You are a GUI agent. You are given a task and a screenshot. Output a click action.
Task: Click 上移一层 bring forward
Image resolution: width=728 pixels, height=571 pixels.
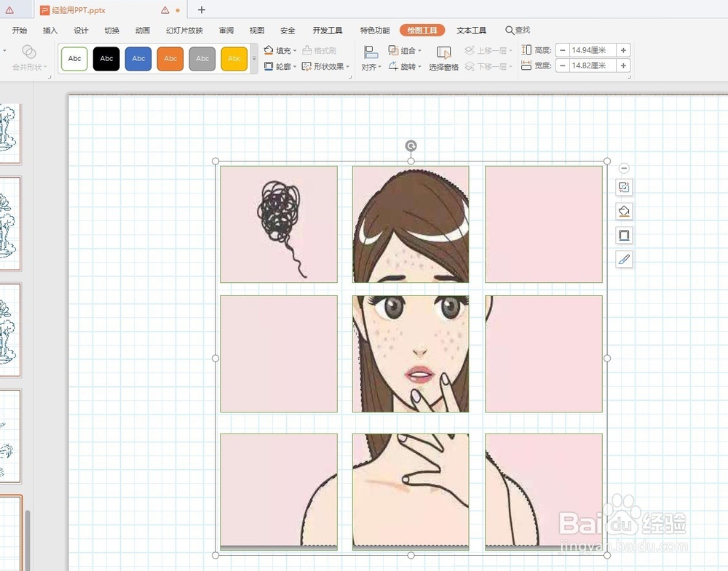[x=488, y=50]
